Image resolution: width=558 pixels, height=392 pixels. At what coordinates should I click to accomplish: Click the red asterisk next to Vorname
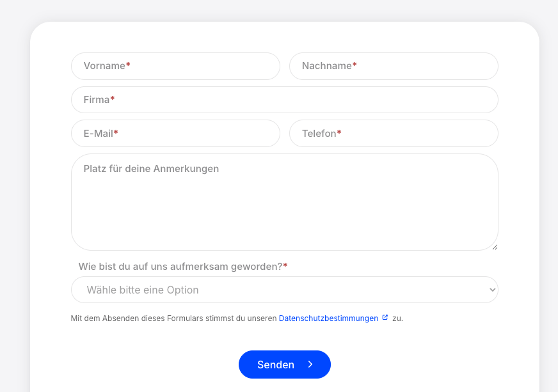point(128,65)
